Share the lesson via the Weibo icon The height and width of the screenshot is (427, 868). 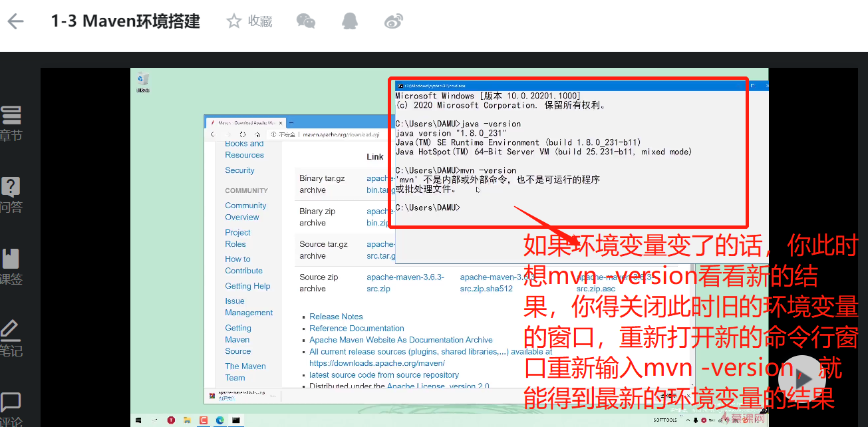point(394,21)
